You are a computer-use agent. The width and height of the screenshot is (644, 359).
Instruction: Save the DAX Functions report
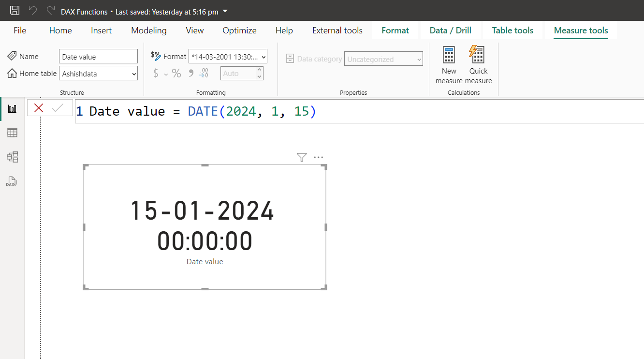coord(14,10)
